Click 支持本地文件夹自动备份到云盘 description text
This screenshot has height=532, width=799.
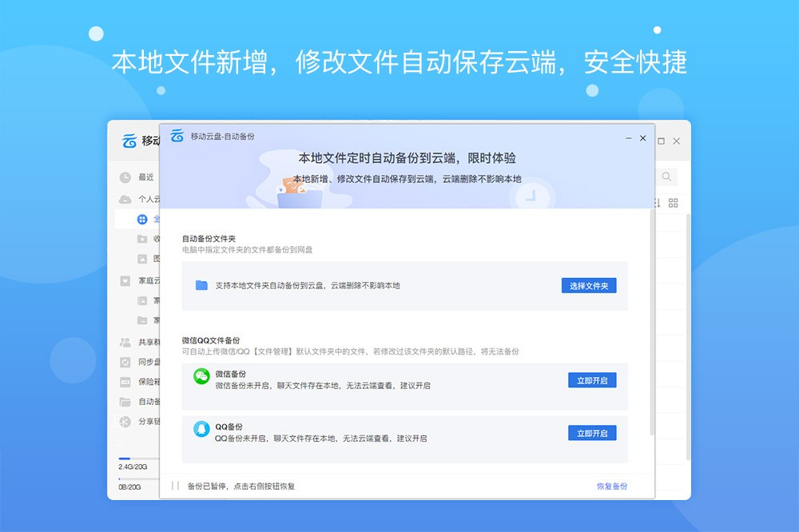(x=308, y=285)
